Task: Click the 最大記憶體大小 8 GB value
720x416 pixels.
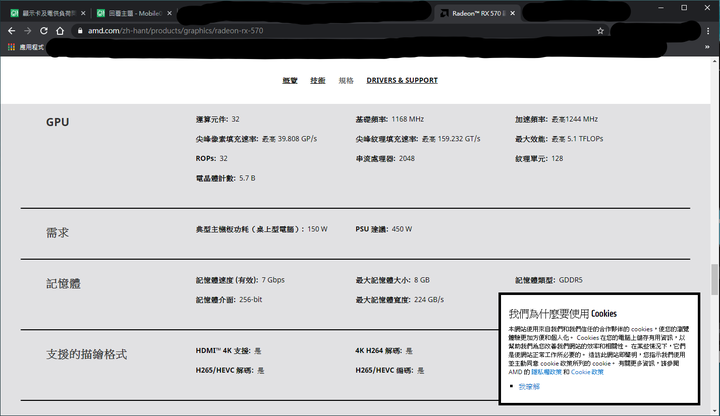Action: (422, 280)
